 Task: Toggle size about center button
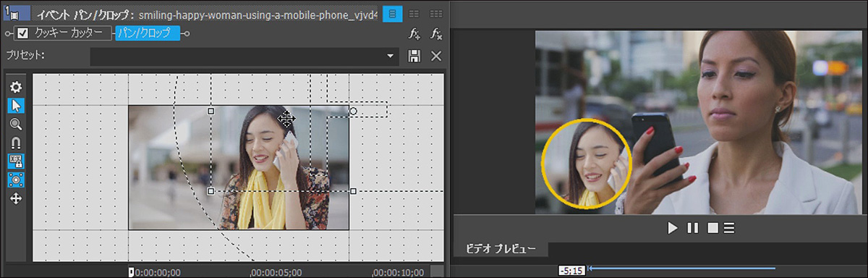pos(16,179)
